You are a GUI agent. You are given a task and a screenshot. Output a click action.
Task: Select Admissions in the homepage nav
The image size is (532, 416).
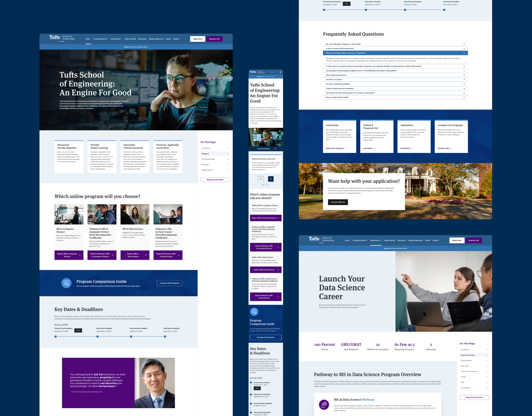[x=142, y=39]
